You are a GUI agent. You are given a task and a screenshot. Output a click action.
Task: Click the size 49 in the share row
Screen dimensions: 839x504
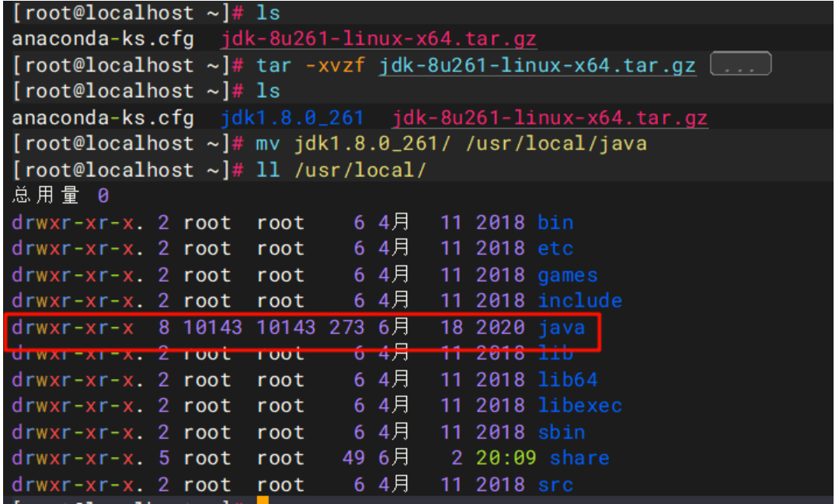tap(353, 458)
